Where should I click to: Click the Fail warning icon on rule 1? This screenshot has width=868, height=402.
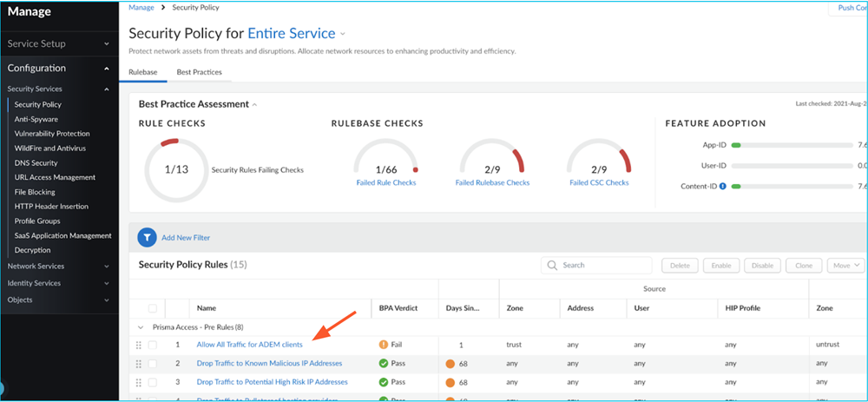point(383,345)
